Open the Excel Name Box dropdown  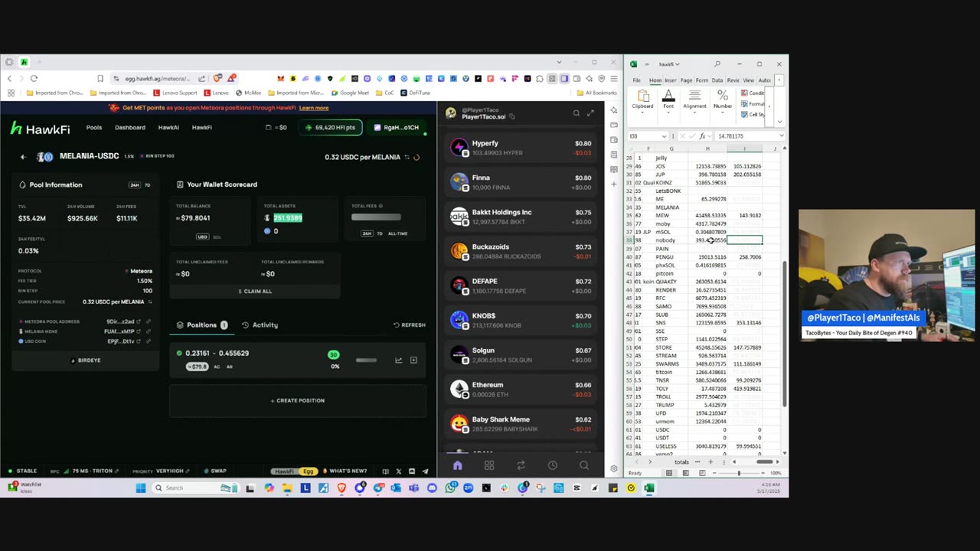[664, 136]
